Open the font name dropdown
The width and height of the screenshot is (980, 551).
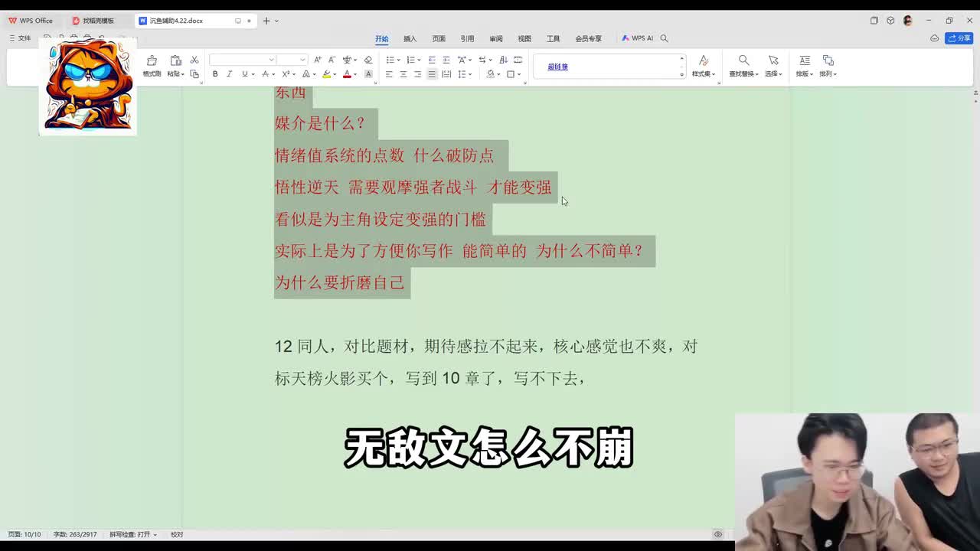(271, 60)
